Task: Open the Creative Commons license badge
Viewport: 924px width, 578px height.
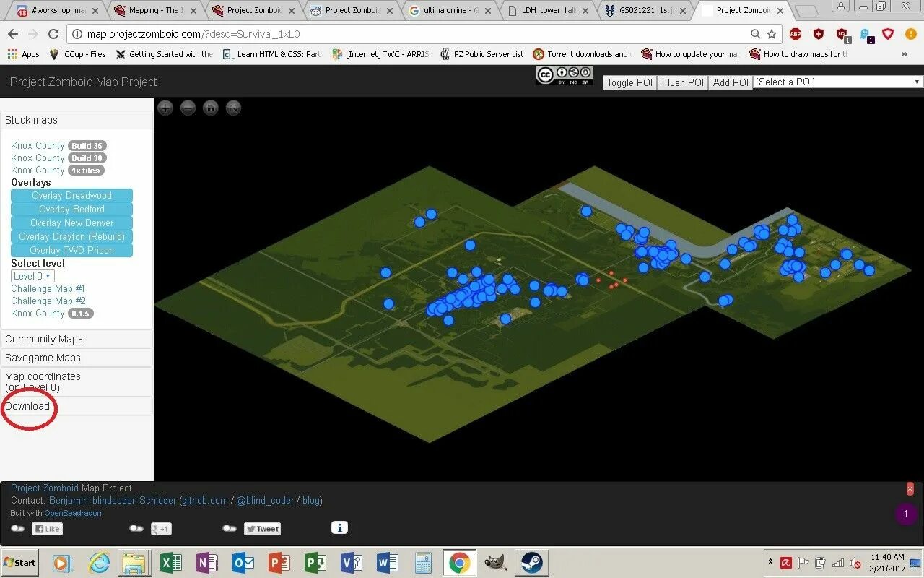Action: point(564,75)
